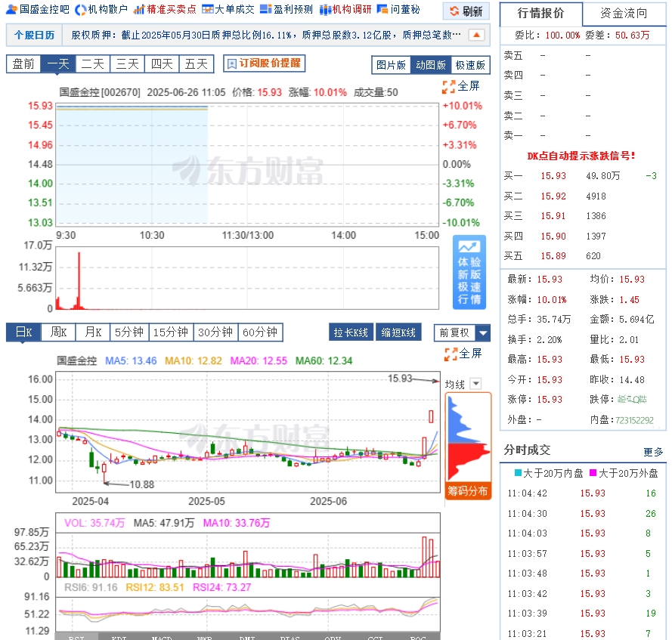The height and width of the screenshot is (640, 672).
Task: Select the 三天 three-day tab
Action: 127,64
